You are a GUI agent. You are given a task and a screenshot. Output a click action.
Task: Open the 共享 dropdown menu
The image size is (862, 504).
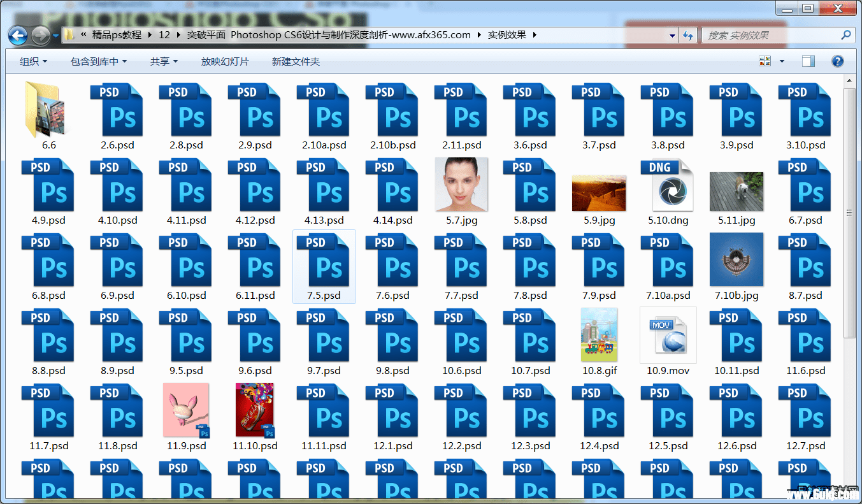click(164, 61)
